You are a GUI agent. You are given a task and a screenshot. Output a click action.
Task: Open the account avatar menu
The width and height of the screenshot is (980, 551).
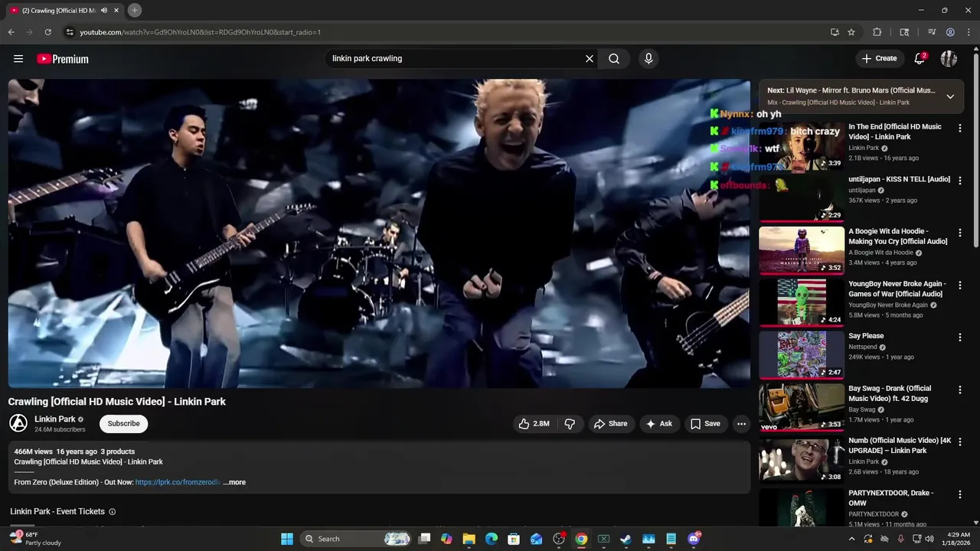tap(949, 59)
